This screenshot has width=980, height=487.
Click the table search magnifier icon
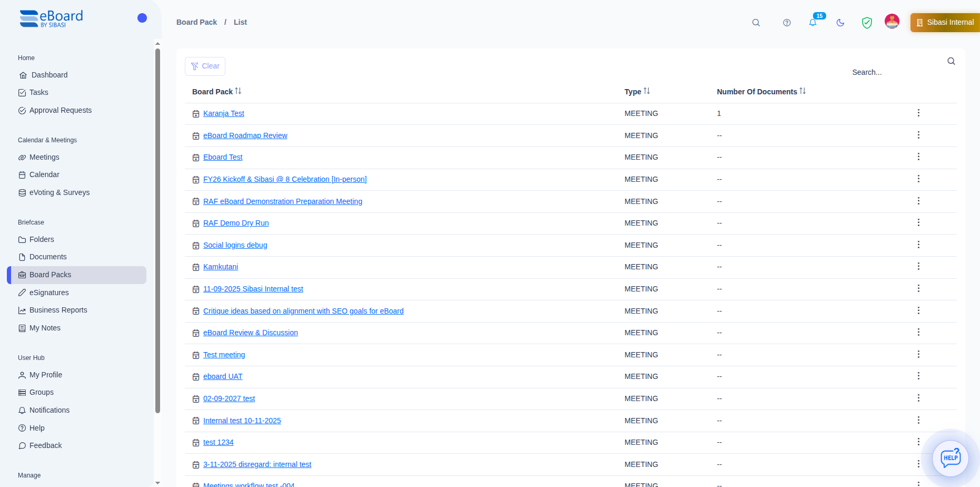[951, 61]
